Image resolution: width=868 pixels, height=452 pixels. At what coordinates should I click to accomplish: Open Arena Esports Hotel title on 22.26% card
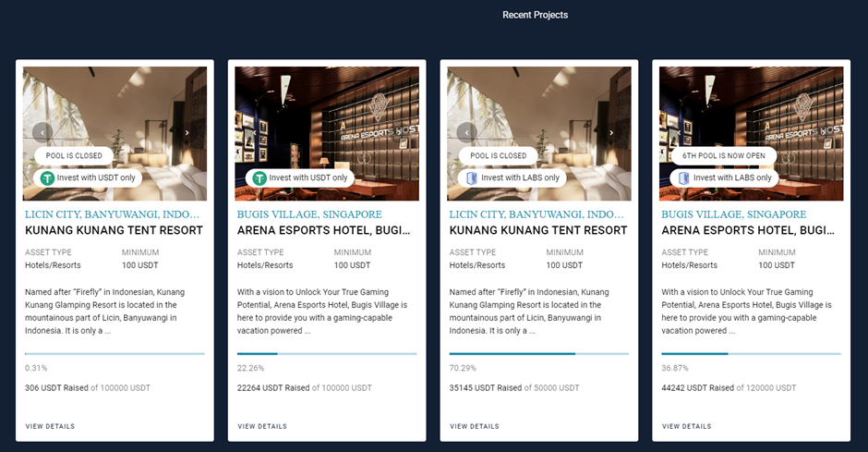(x=324, y=230)
